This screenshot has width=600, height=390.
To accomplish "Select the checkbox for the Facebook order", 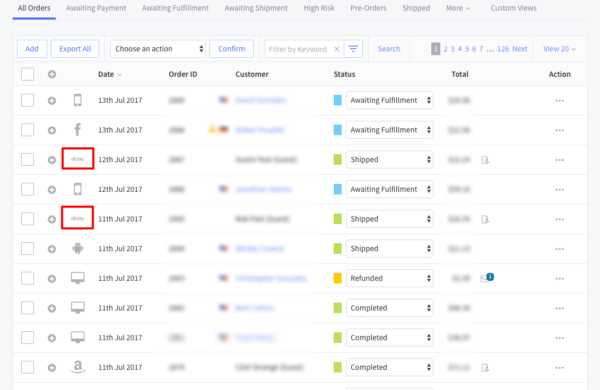I will 28,130.
